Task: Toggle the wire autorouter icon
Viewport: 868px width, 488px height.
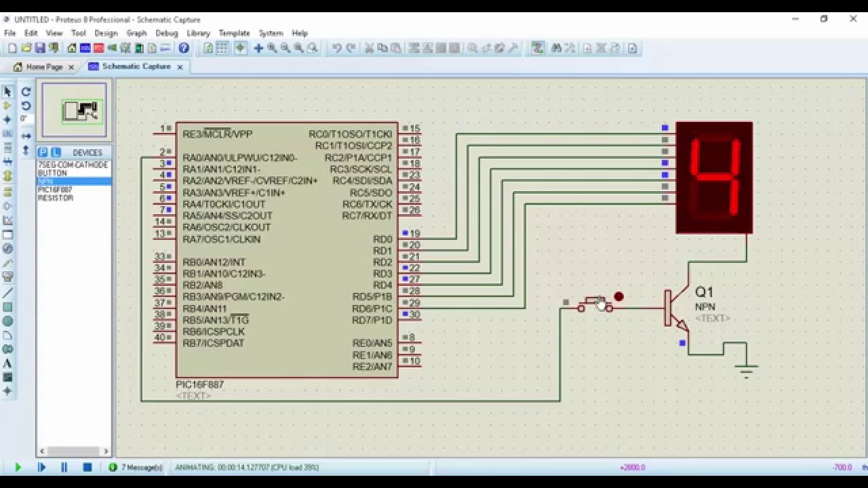Action: tap(538, 48)
